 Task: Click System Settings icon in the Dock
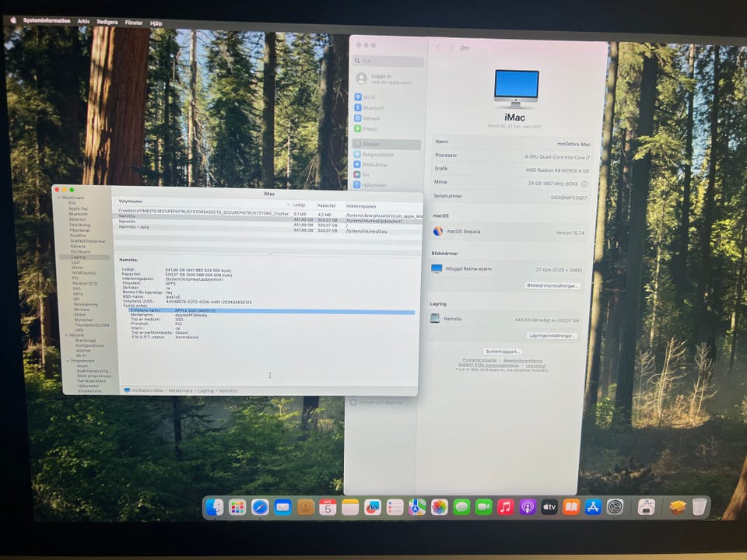click(x=615, y=507)
